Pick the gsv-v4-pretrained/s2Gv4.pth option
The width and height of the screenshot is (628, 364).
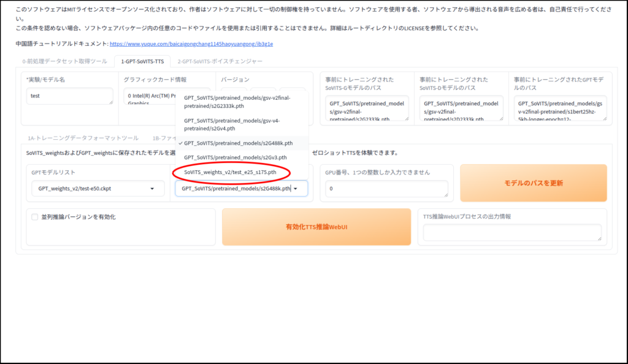point(237,124)
